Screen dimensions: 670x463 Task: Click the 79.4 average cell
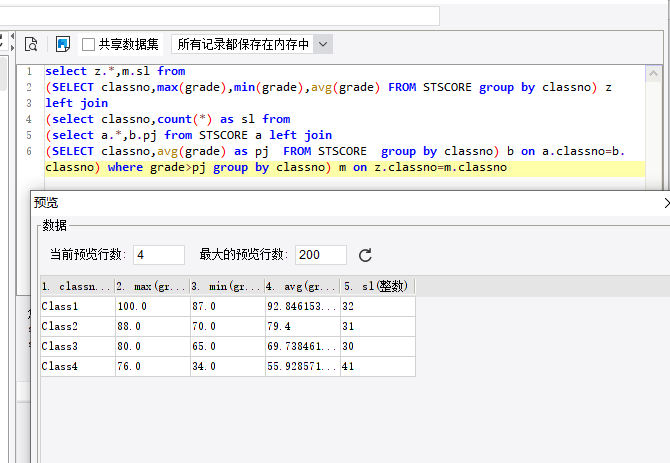(303, 326)
